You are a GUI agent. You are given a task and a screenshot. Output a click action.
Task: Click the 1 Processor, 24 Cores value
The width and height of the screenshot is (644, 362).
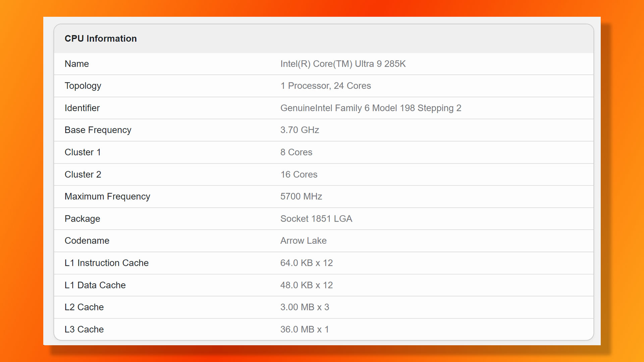[x=326, y=86]
